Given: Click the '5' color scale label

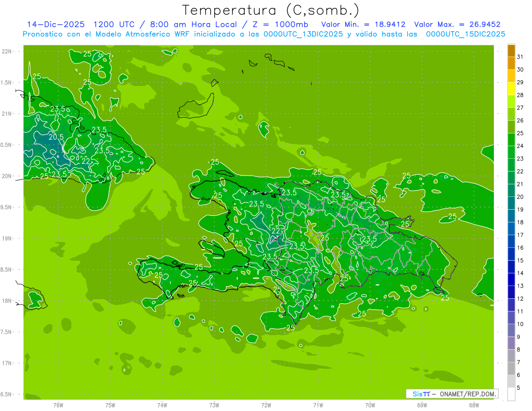Looking at the screenshot, I should 519,388.
